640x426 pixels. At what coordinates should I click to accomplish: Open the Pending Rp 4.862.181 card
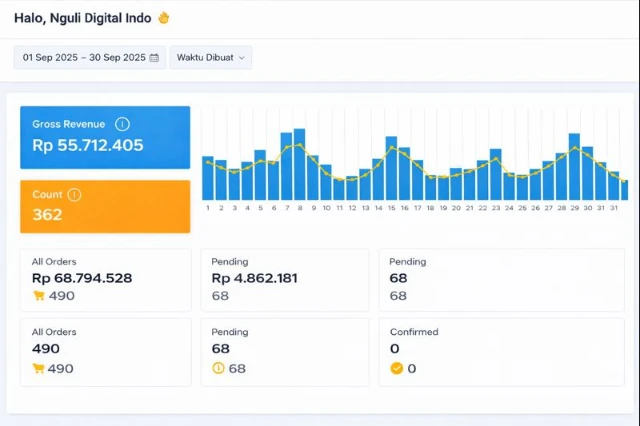(x=284, y=280)
